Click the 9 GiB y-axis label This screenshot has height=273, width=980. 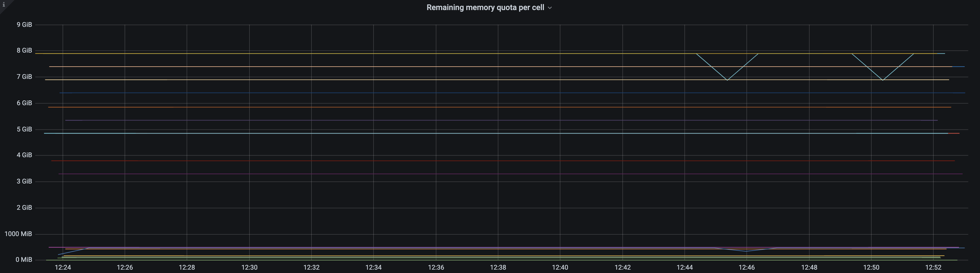25,24
